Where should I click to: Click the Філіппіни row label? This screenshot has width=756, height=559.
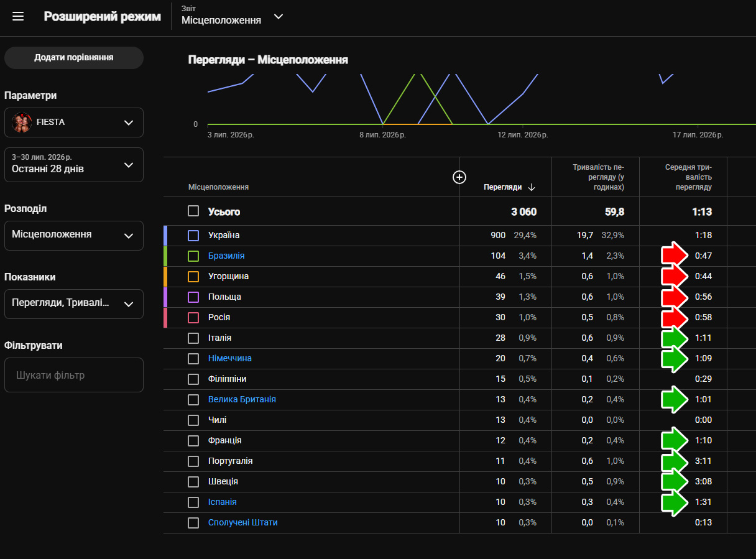click(x=228, y=379)
